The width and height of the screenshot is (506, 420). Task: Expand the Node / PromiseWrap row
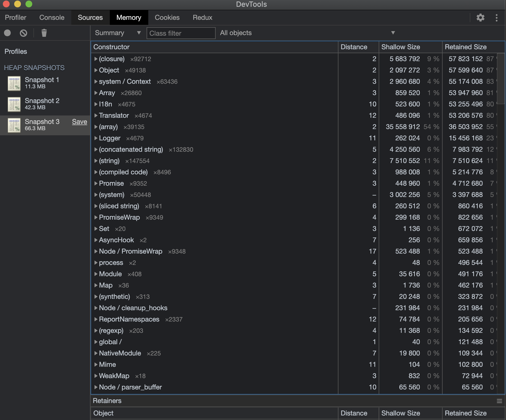click(96, 251)
